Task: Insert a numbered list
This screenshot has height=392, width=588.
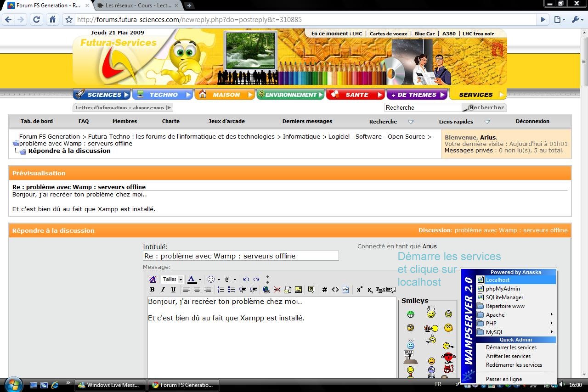Action: click(x=221, y=290)
